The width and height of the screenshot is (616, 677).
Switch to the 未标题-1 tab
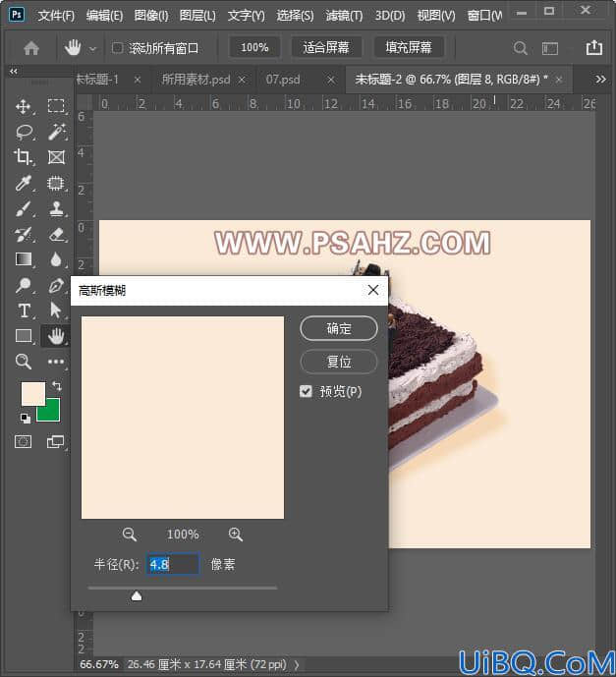coord(97,80)
